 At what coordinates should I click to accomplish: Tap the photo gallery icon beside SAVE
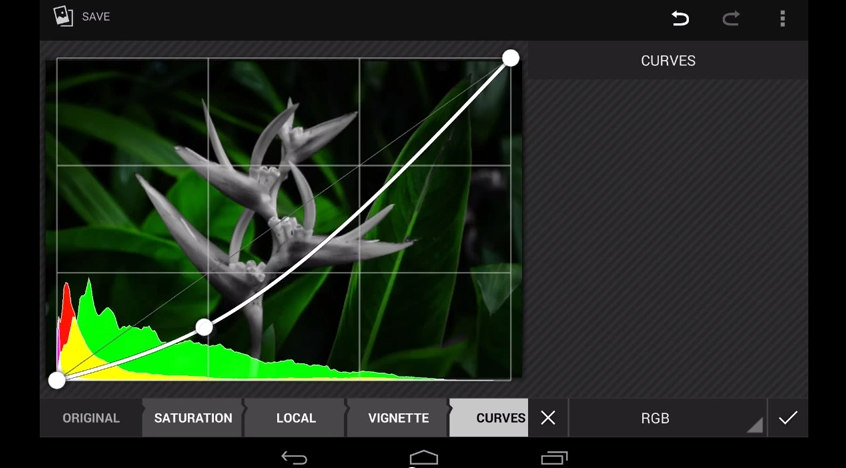tap(63, 16)
